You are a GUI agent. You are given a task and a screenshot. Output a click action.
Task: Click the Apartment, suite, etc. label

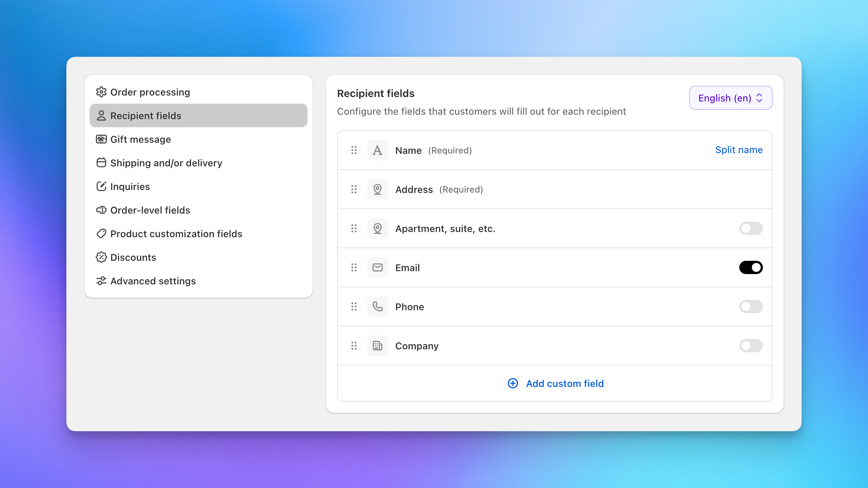(x=445, y=229)
